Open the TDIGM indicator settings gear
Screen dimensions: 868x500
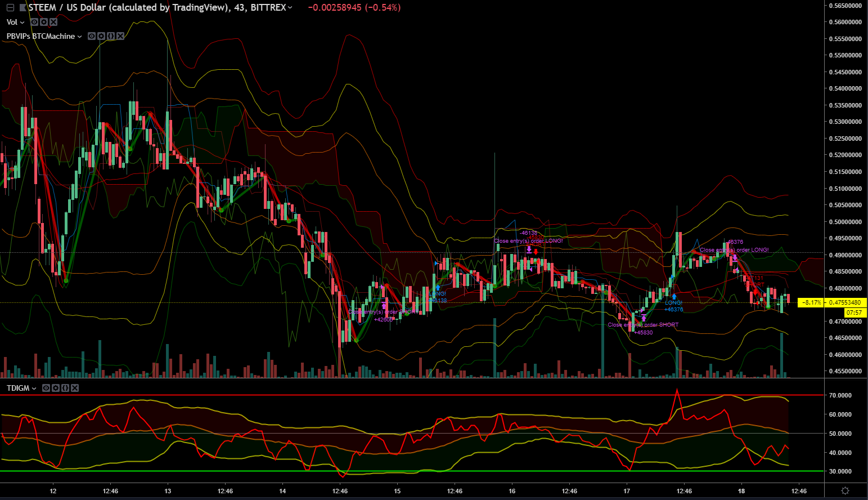point(56,388)
